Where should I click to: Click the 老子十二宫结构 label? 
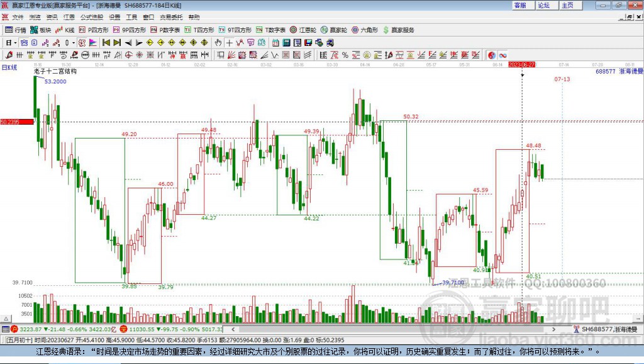55,71
